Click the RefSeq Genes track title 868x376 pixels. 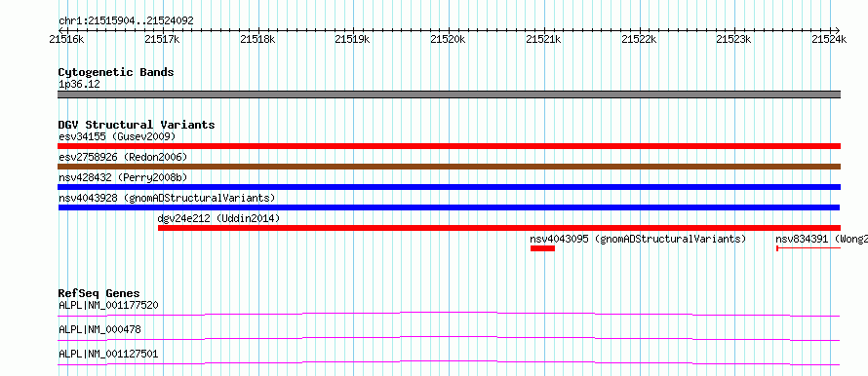click(x=99, y=293)
